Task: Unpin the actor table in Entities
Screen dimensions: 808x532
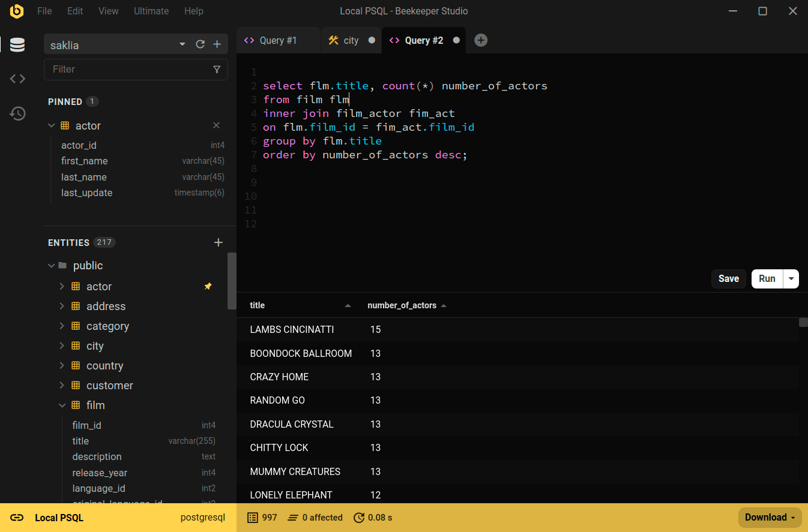Action: [x=208, y=286]
